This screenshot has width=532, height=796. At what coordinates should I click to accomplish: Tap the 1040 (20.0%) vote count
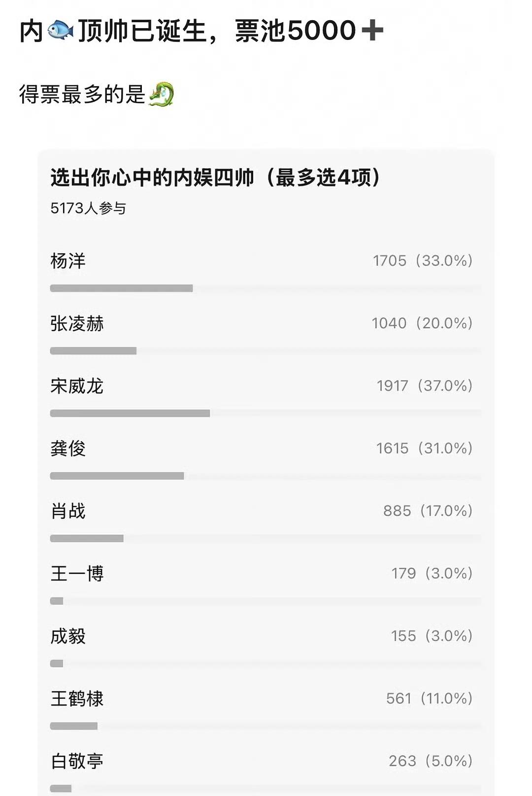pyautogui.click(x=422, y=323)
